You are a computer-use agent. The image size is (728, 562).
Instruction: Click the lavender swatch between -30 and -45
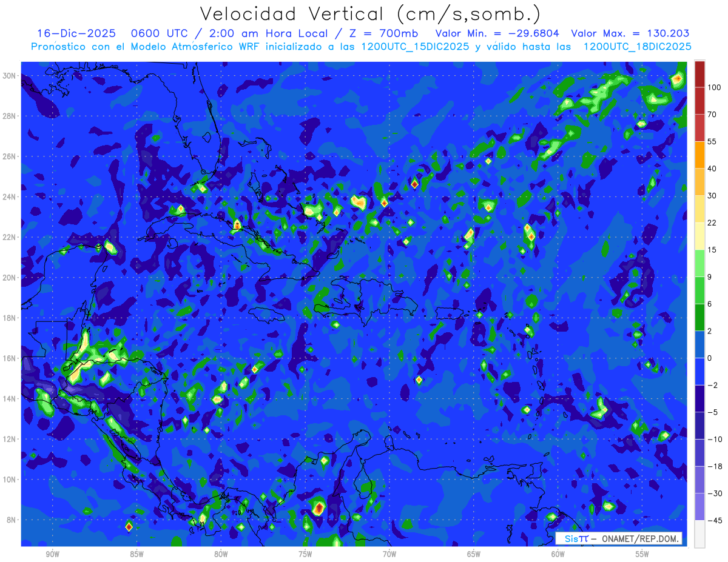[x=699, y=507]
